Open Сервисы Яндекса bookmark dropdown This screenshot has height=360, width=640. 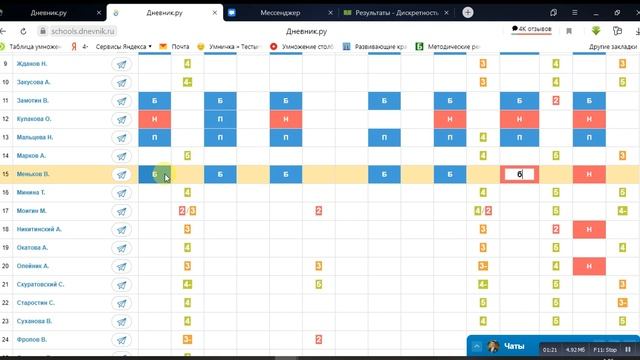pyautogui.click(x=123, y=47)
